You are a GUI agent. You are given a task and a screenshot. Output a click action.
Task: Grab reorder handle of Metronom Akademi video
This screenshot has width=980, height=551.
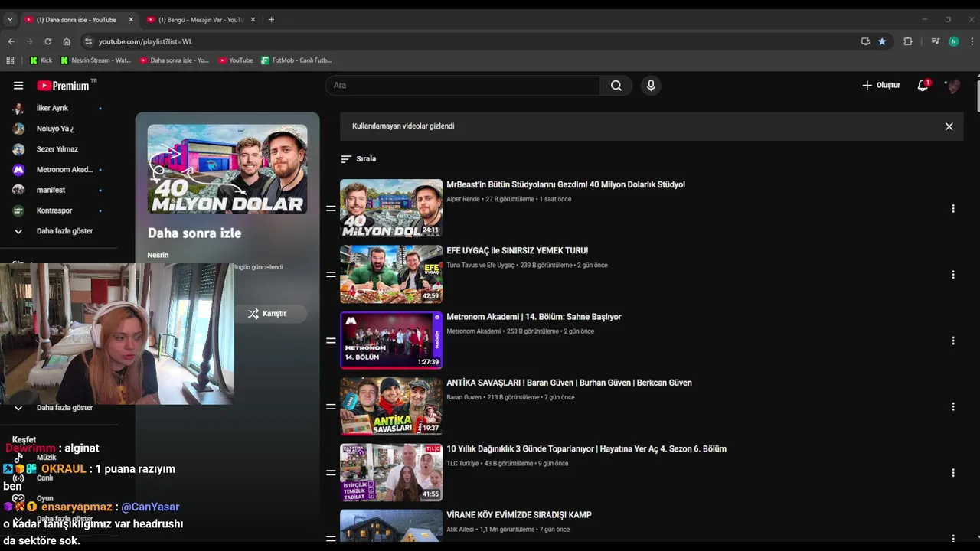331,341
